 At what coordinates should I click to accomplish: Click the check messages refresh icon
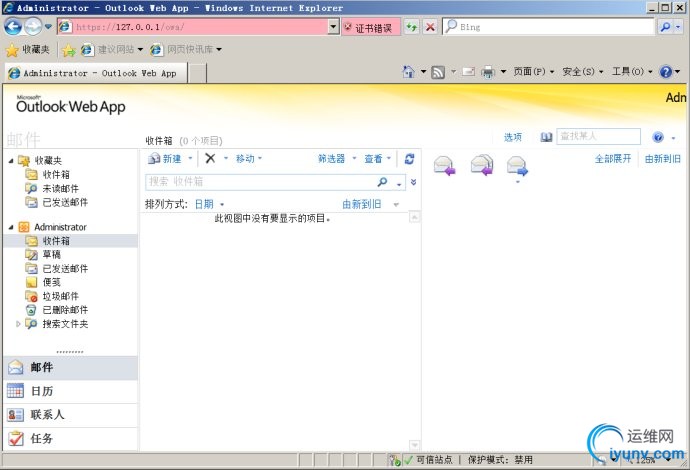[409, 158]
